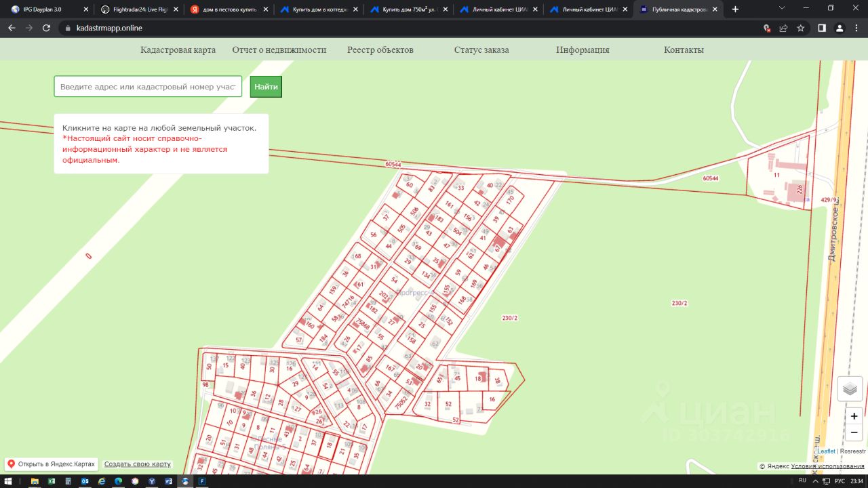868x488 pixels.
Task: Go to Реестр объектов section
Action: coord(380,50)
